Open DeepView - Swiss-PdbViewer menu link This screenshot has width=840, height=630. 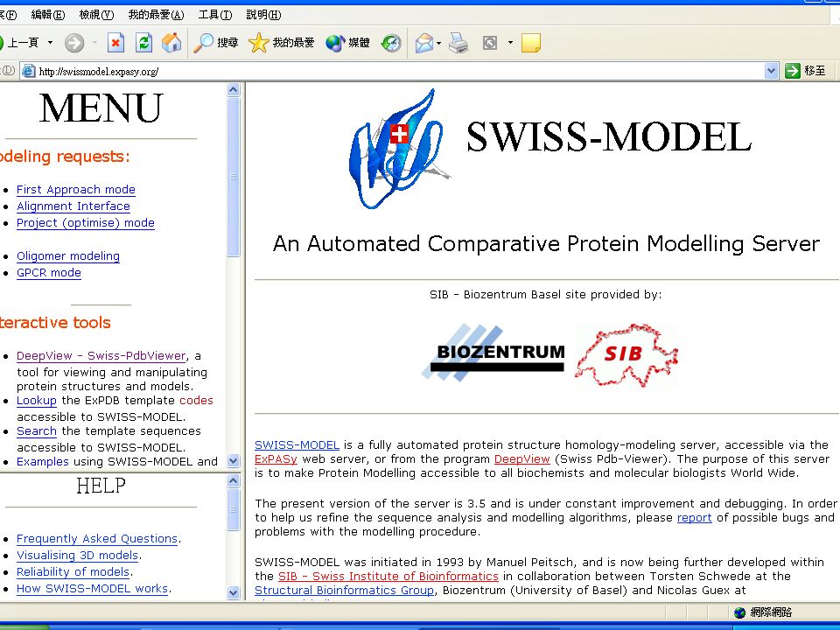pos(101,356)
